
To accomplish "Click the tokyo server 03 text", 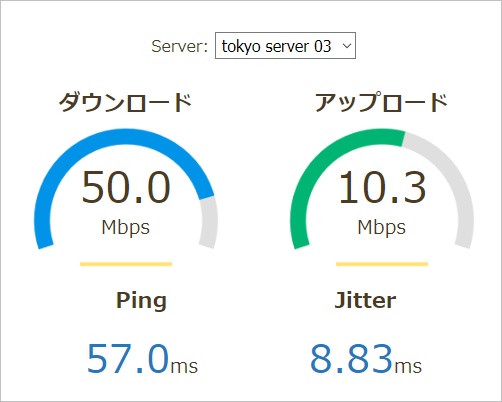I will [x=276, y=46].
